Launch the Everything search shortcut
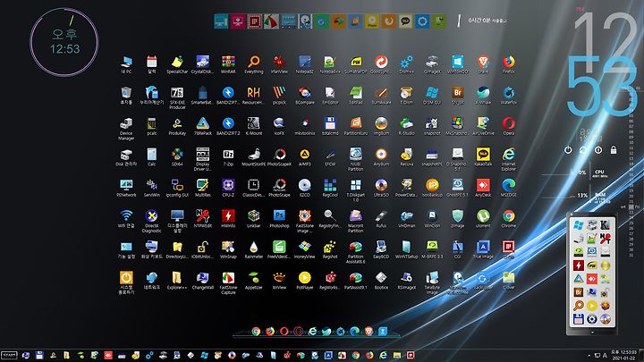 pos(253,63)
